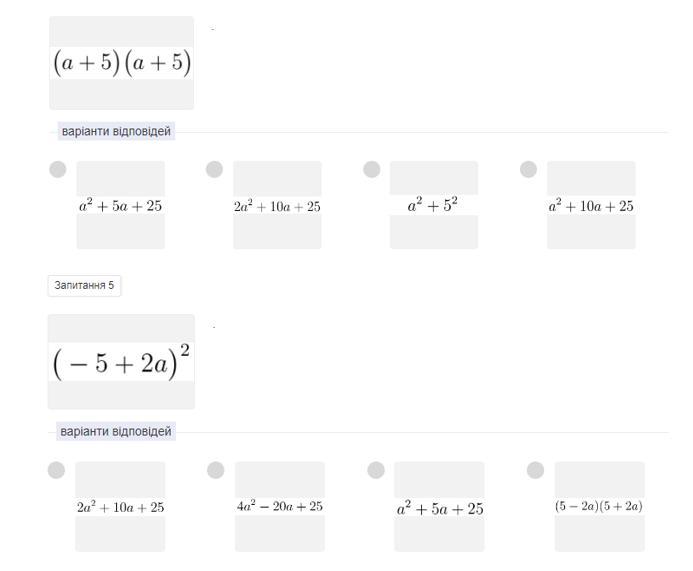Screen dimensions: 693x571
Task: Click first question's 2a²+10a+25 answer image
Action: pyautogui.click(x=277, y=205)
